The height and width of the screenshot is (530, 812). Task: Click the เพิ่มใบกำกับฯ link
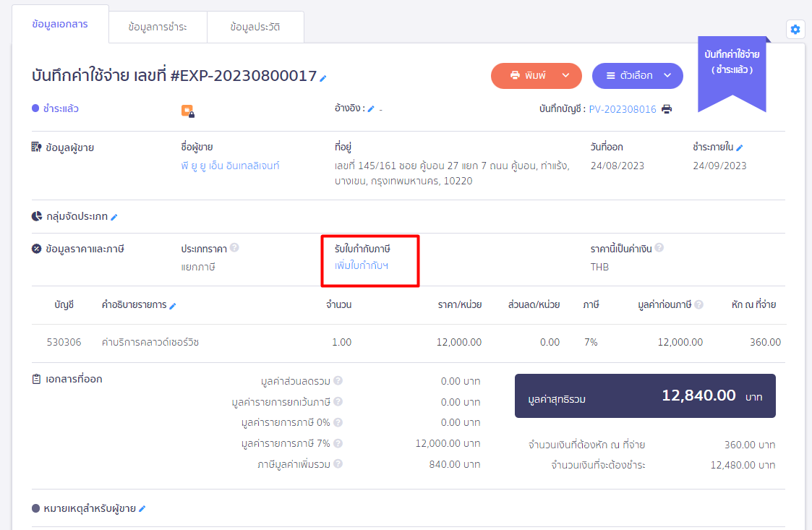(362, 266)
